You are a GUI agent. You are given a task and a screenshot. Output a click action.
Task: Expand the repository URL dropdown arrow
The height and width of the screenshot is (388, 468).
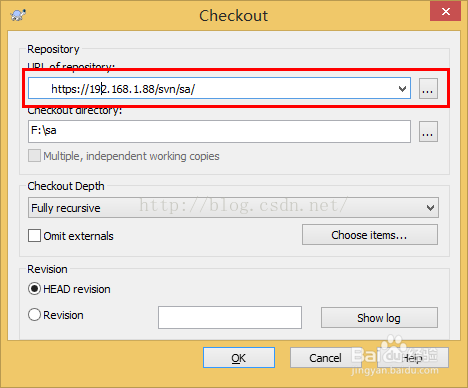click(402, 89)
